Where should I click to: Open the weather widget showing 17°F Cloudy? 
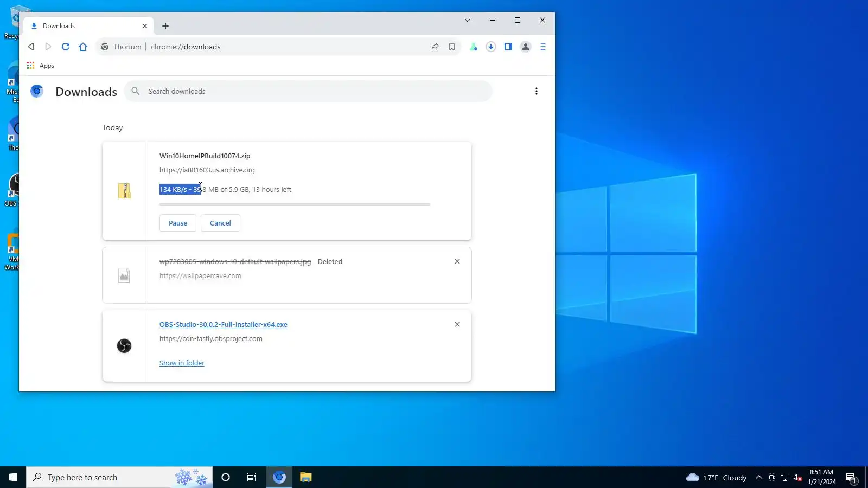click(x=716, y=477)
